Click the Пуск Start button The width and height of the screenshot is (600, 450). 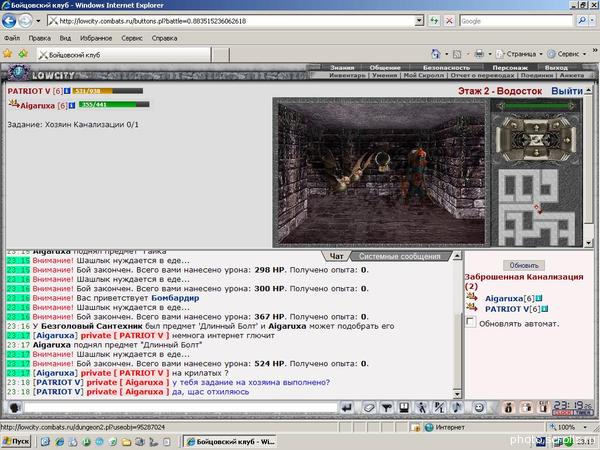[16, 442]
